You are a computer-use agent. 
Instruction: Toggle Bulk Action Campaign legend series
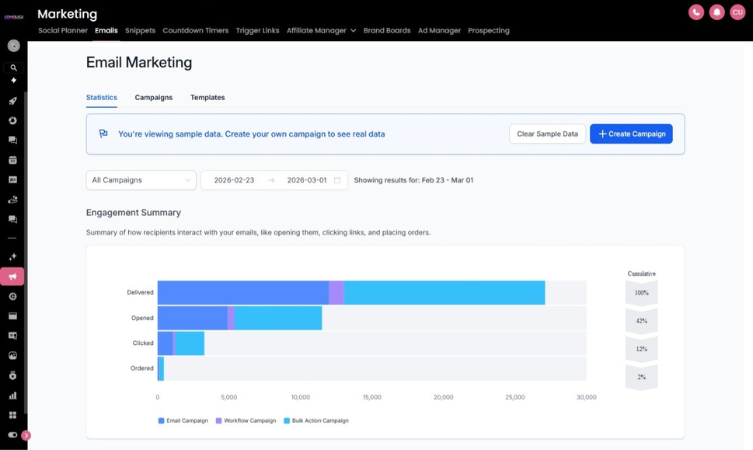316,421
